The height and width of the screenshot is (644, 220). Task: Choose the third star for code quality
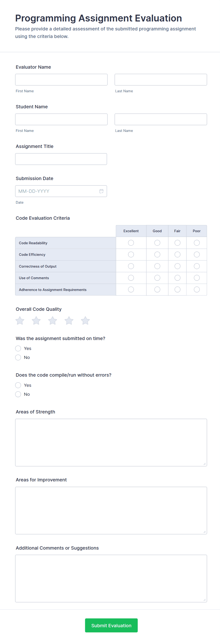(x=53, y=320)
